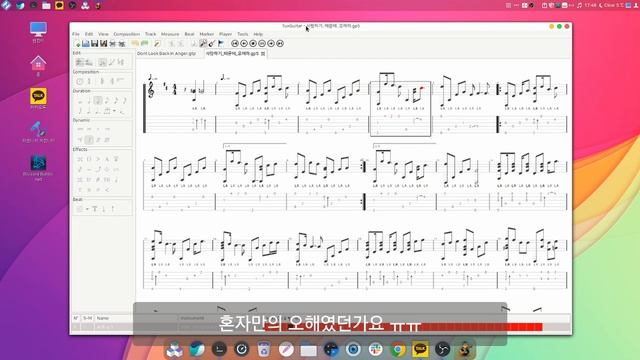Click the tempo clock icon in Composition panel
The height and width of the screenshot is (360, 640).
(80, 81)
